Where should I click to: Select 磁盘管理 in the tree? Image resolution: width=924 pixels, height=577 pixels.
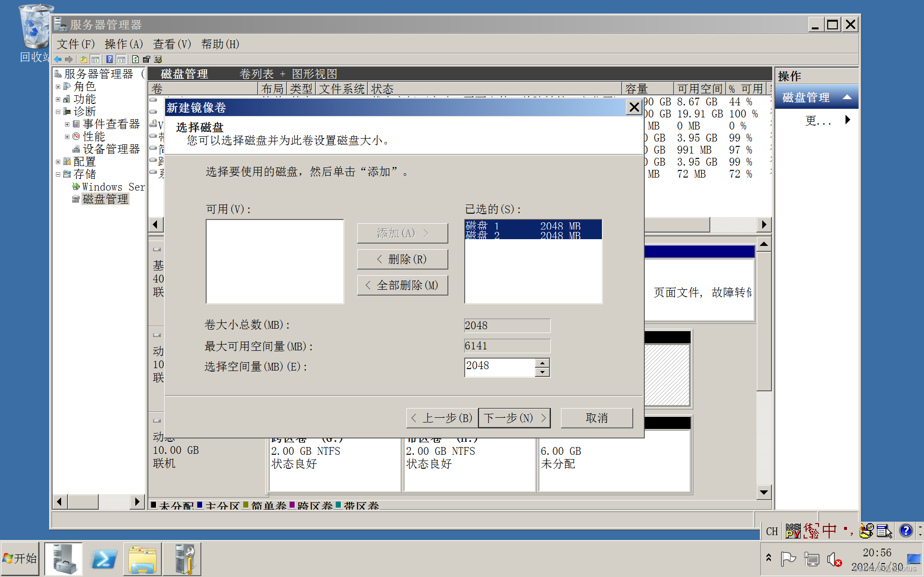coord(105,199)
